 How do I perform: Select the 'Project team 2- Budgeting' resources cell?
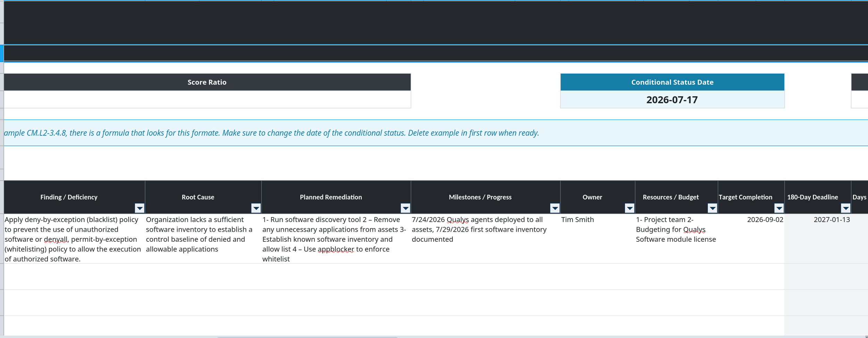(676, 239)
